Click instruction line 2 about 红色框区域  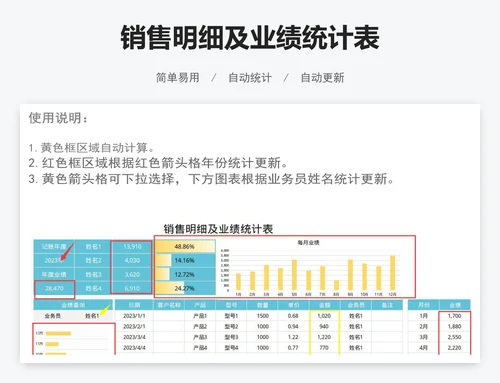pos(158,163)
